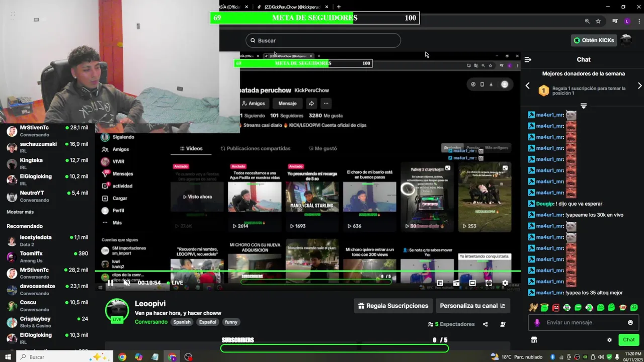Viewport: 644px width, 362px height.
Task: Open the chat shop store icon
Action: tap(534, 340)
